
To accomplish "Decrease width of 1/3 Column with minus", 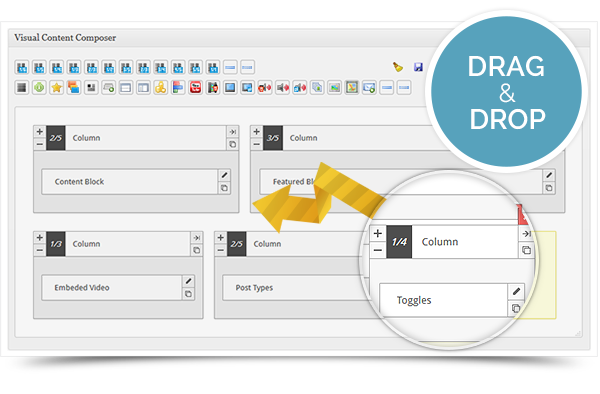I will click(39, 250).
